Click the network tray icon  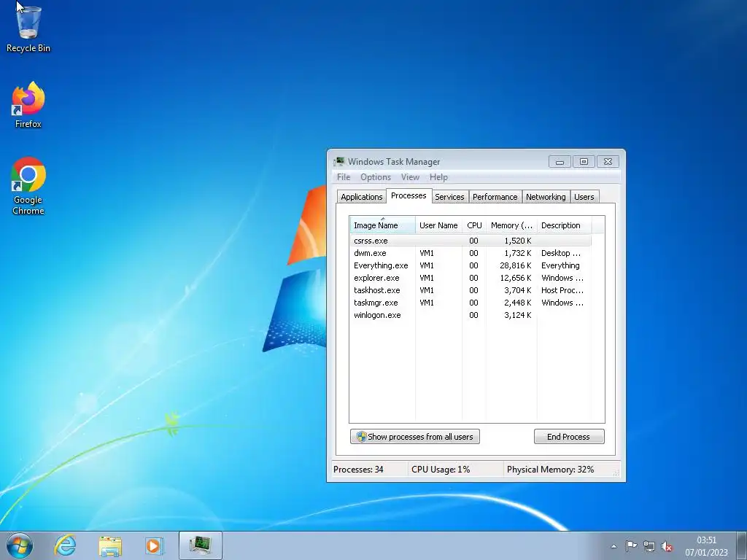(649, 546)
